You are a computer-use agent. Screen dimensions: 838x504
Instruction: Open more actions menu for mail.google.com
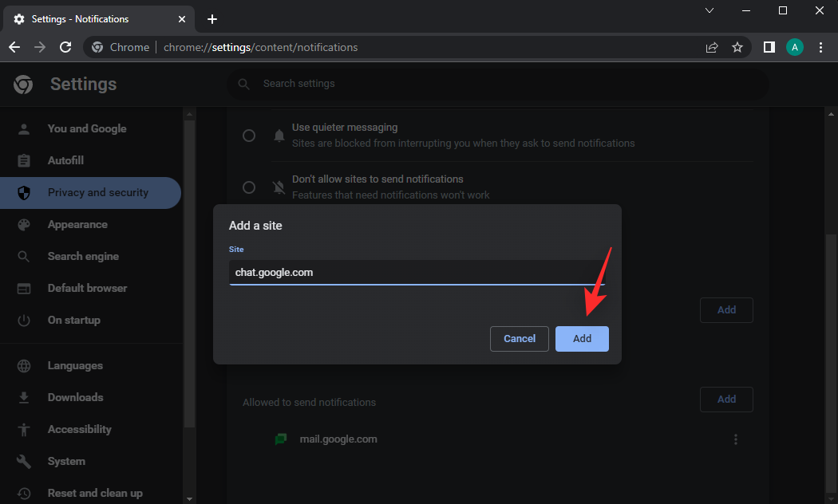pos(735,439)
